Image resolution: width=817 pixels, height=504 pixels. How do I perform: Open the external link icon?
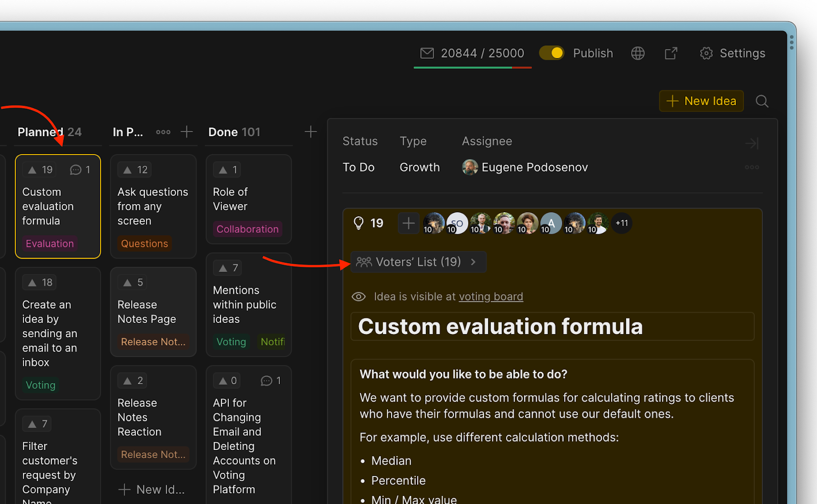click(x=671, y=53)
